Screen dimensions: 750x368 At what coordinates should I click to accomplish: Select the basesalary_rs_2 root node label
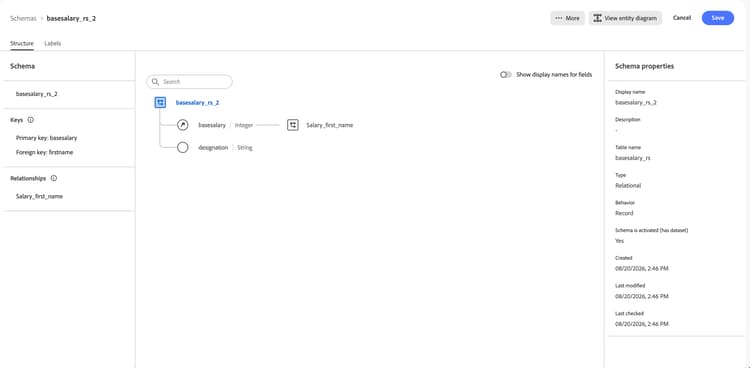coord(198,102)
